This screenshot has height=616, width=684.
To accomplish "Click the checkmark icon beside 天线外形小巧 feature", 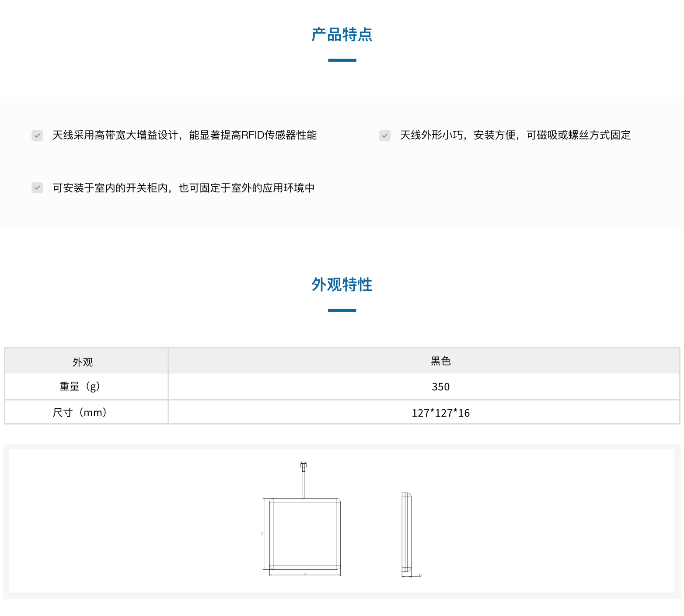I will (x=385, y=136).
